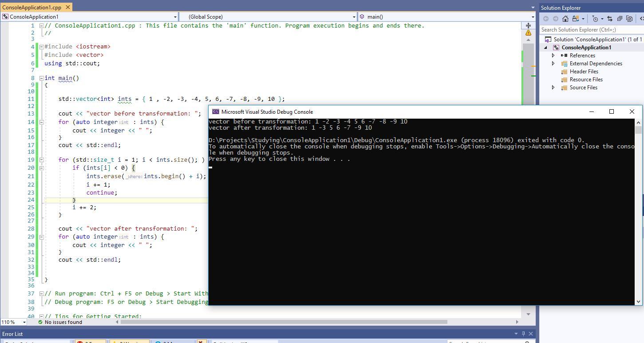Collapse the int main() code block
Viewport: 644px width, 343px height.
click(x=41, y=78)
